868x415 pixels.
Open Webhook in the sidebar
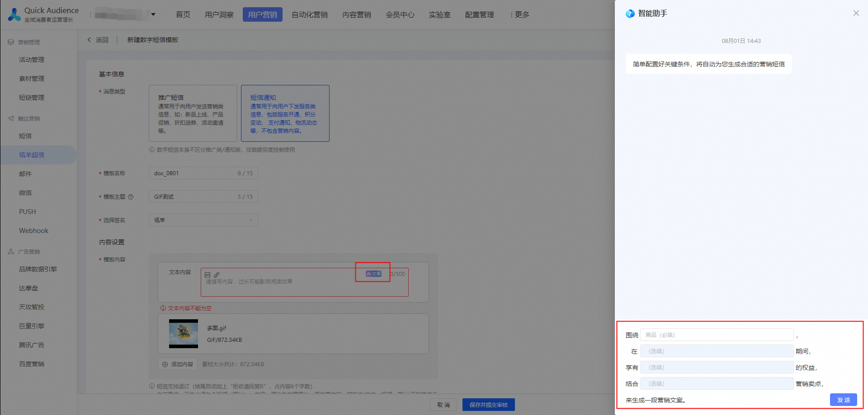point(33,231)
